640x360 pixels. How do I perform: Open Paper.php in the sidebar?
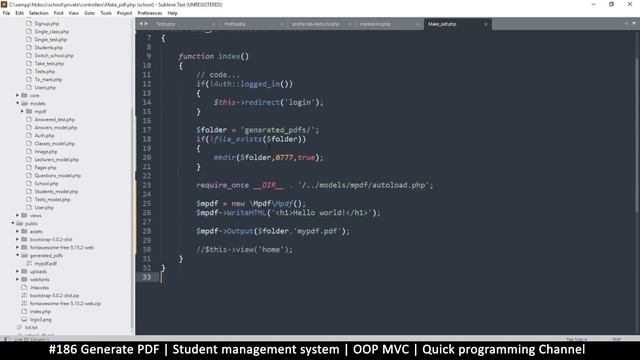45,167
